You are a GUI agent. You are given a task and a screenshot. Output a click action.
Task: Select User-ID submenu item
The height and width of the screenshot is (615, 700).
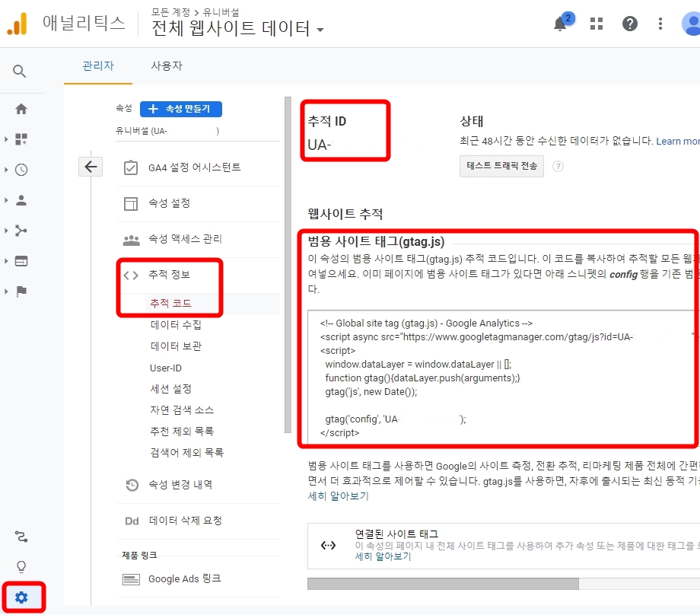[x=166, y=368]
